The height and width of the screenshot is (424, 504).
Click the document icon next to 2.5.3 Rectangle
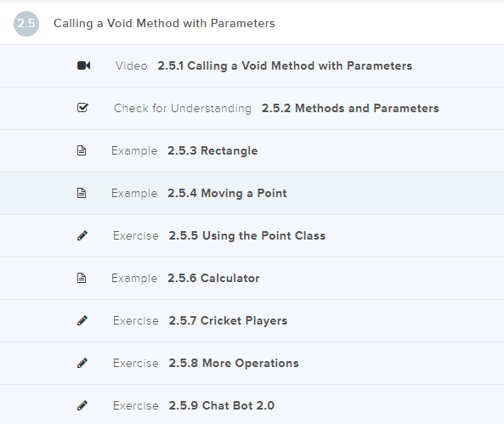point(82,150)
